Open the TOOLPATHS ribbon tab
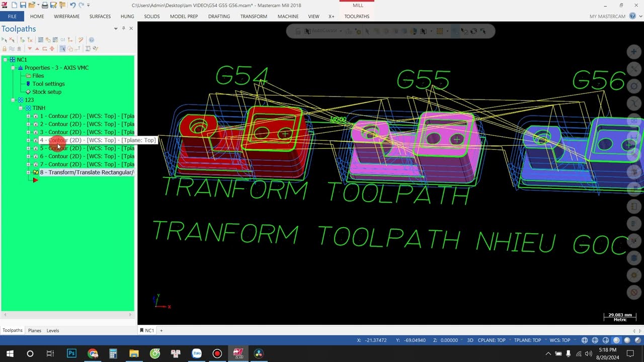 (x=357, y=16)
